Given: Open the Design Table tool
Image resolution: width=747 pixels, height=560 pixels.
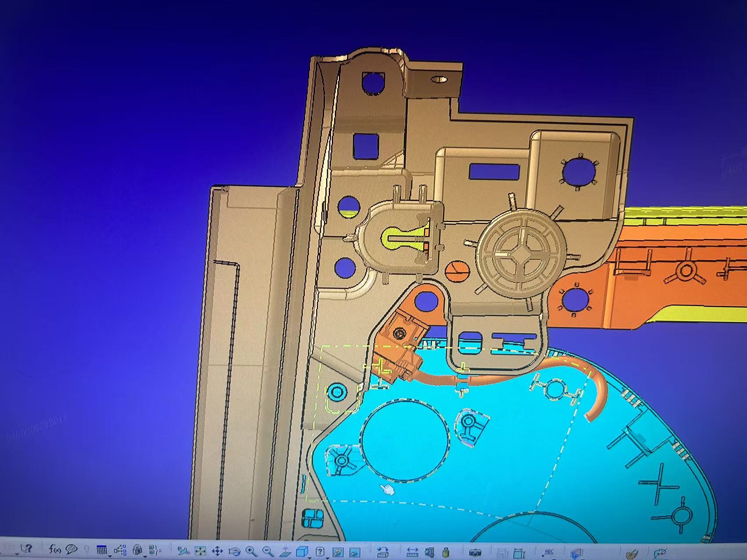Looking at the screenshot, I should tap(102, 550).
